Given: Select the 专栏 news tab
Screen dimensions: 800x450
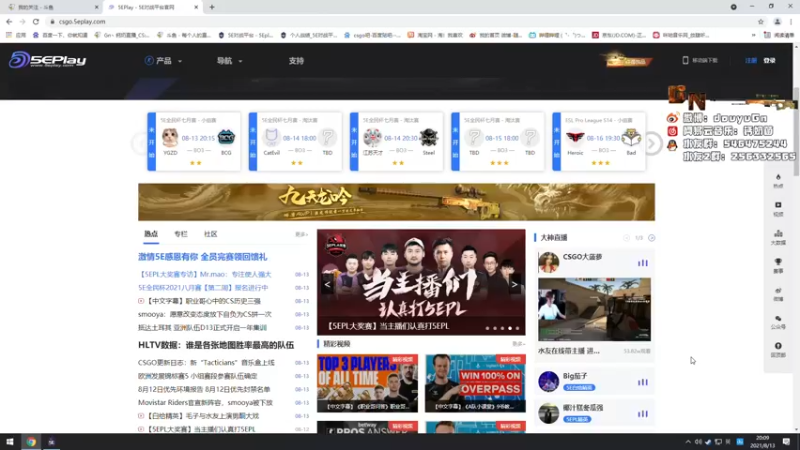Looking at the screenshot, I should (x=181, y=234).
